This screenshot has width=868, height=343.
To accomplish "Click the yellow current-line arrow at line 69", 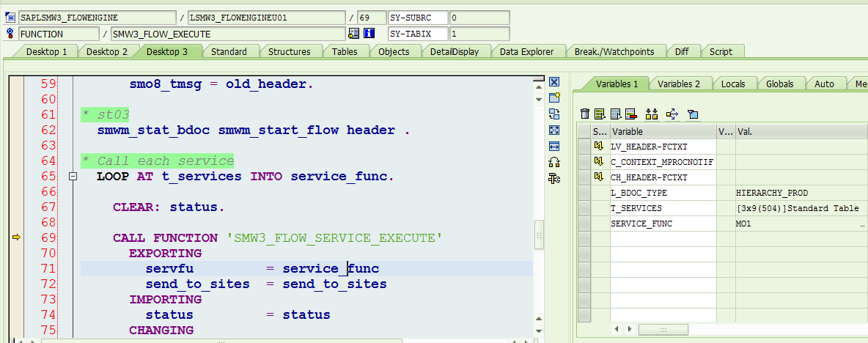I will pos(16,237).
